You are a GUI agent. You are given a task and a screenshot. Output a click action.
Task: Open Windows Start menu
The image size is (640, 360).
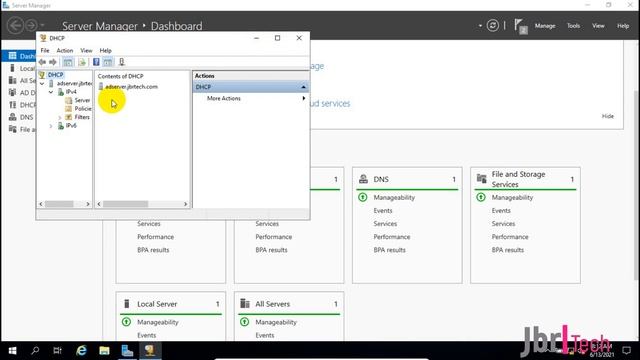[x=13, y=351]
